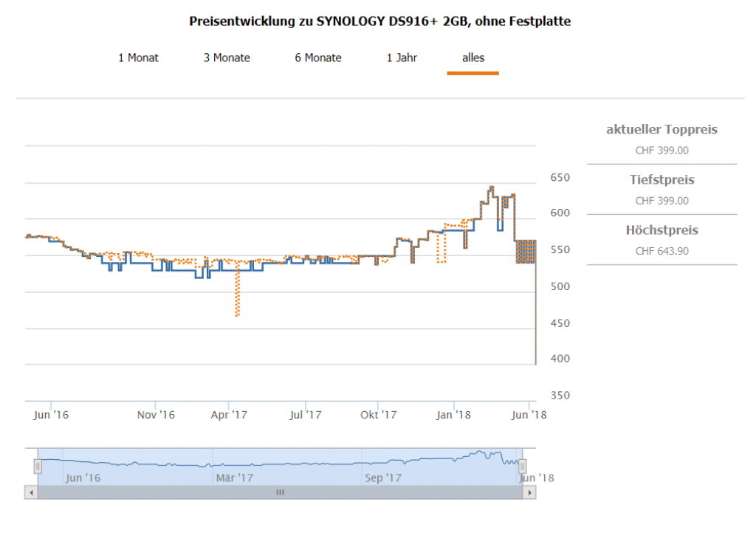Screen dimensions: 756x544
Task: Select the 'alles' tab
Action: 473,58
